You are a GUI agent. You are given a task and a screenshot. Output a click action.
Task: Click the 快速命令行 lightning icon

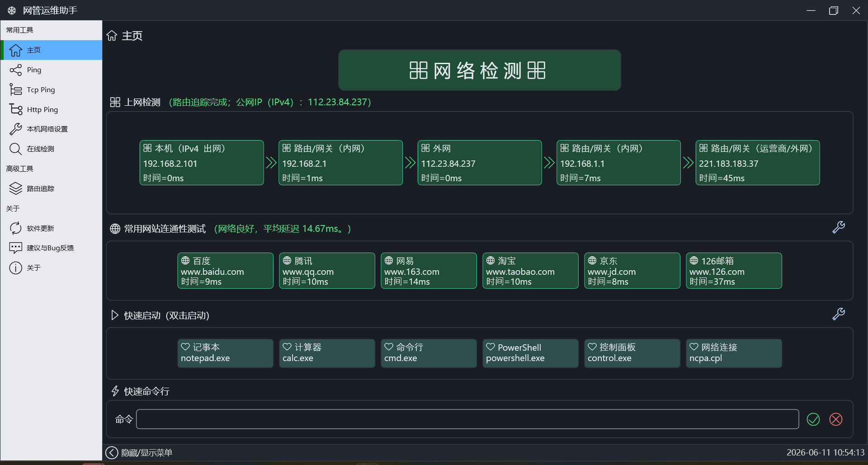[x=115, y=391]
